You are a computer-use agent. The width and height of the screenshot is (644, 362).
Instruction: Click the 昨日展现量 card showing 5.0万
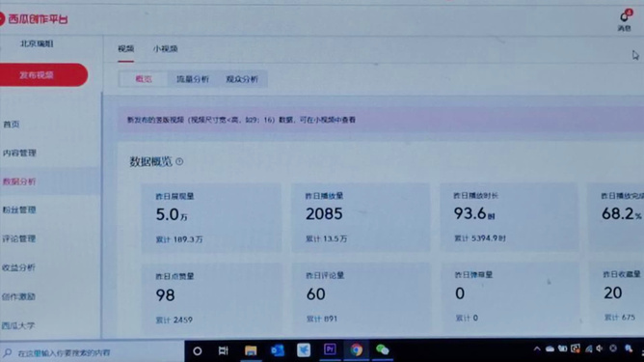[x=211, y=218]
